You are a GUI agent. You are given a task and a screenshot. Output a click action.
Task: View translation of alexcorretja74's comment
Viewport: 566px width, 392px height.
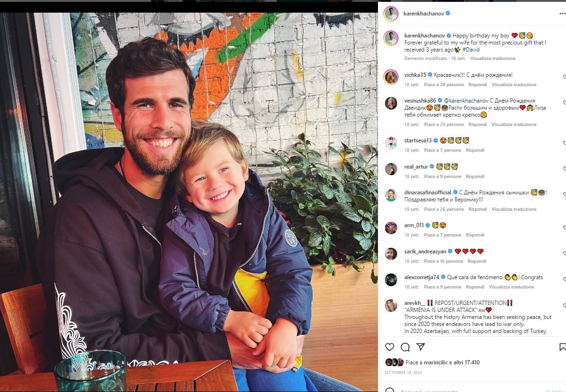(x=512, y=287)
